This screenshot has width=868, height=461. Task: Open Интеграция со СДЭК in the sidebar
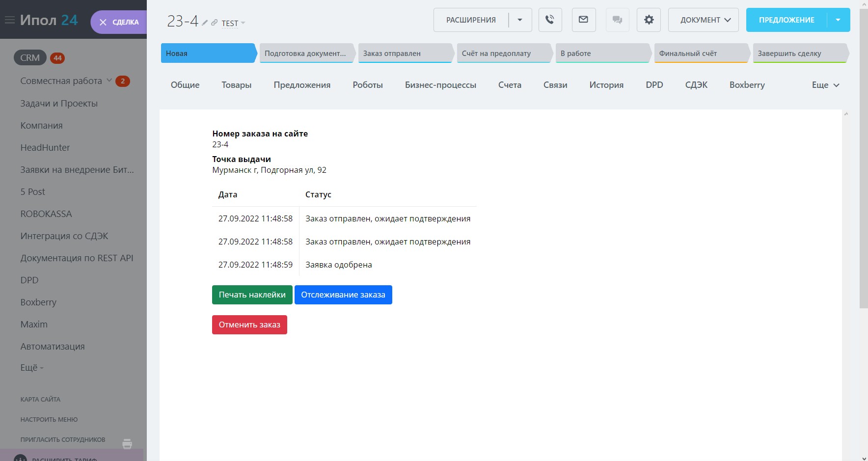coord(64,236)
